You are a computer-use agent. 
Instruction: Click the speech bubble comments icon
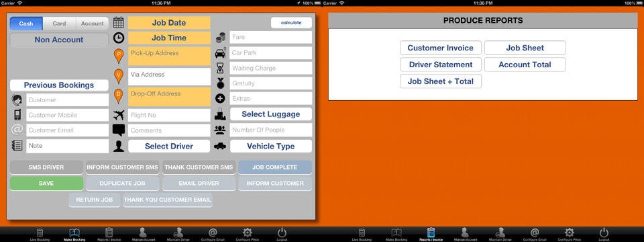(119, 130)
